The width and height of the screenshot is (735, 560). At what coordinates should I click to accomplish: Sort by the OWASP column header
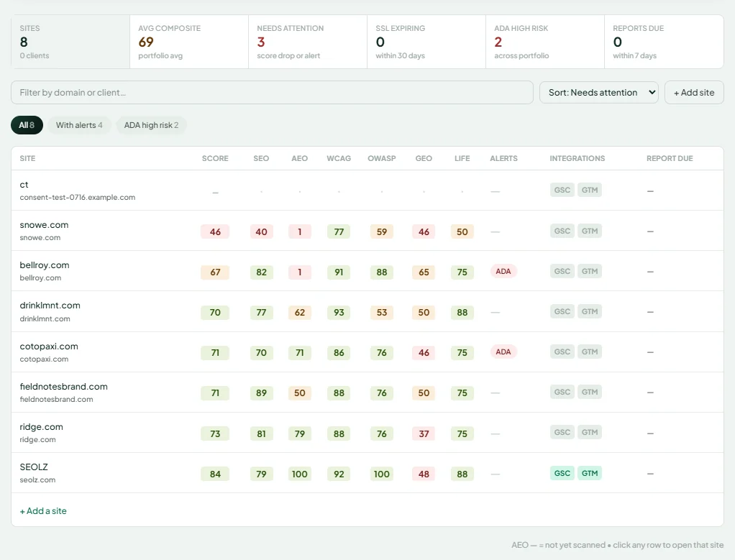pyautogui.click(x=382, y=158)
